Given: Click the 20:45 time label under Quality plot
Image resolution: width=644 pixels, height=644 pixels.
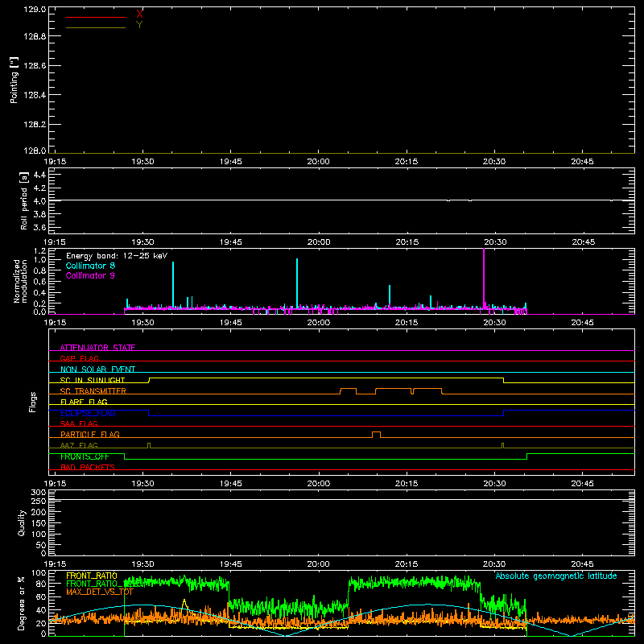Looking at the screenshot, I should tap(582, 564).
